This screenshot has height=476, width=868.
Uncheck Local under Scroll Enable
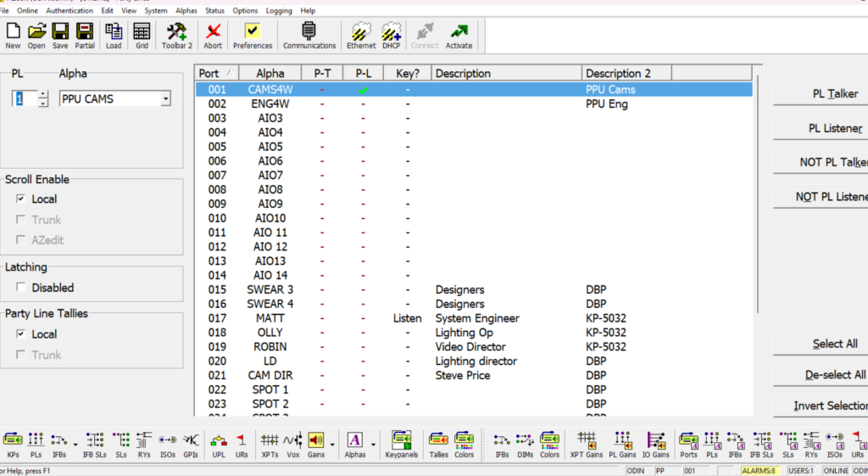pos(21,199)
